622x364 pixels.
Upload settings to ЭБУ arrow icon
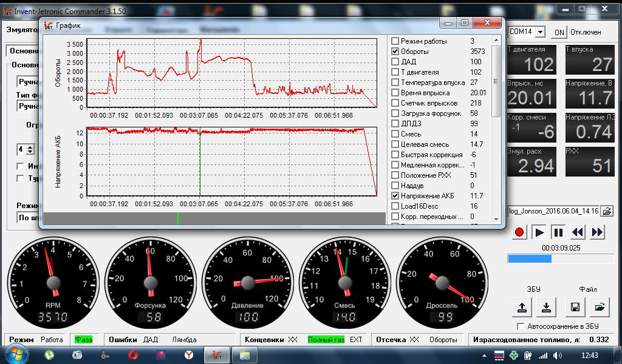[x=522, y=307]
